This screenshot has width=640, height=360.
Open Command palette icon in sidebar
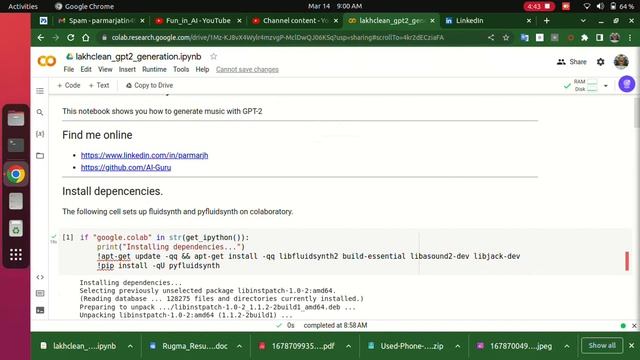40,293
